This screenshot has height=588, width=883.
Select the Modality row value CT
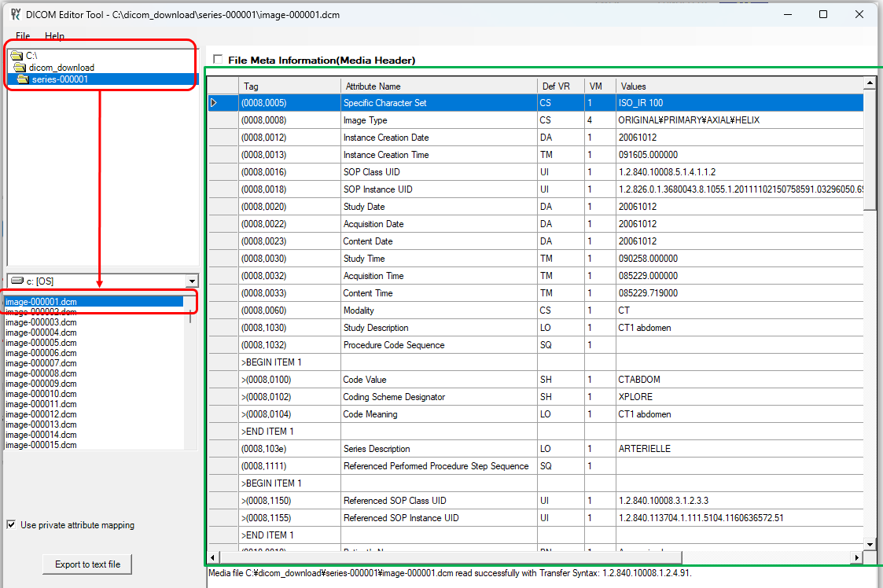coord(624,311)
